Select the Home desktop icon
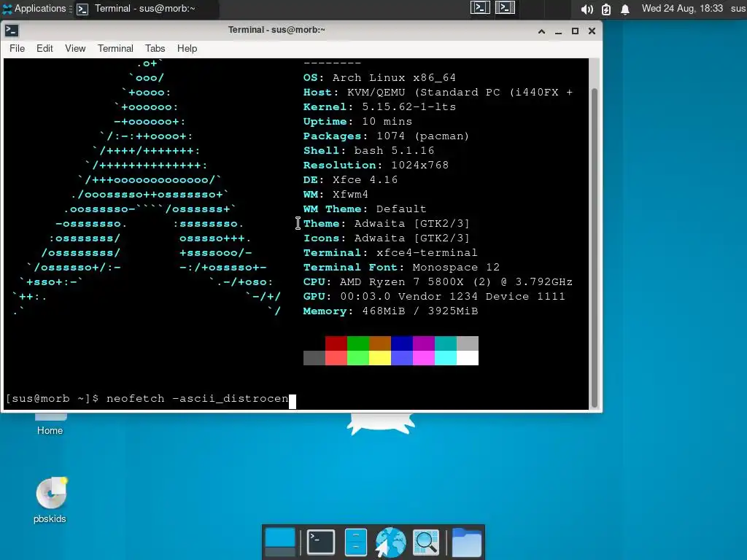This screenshot has height=560, width=747. [50, 424]
